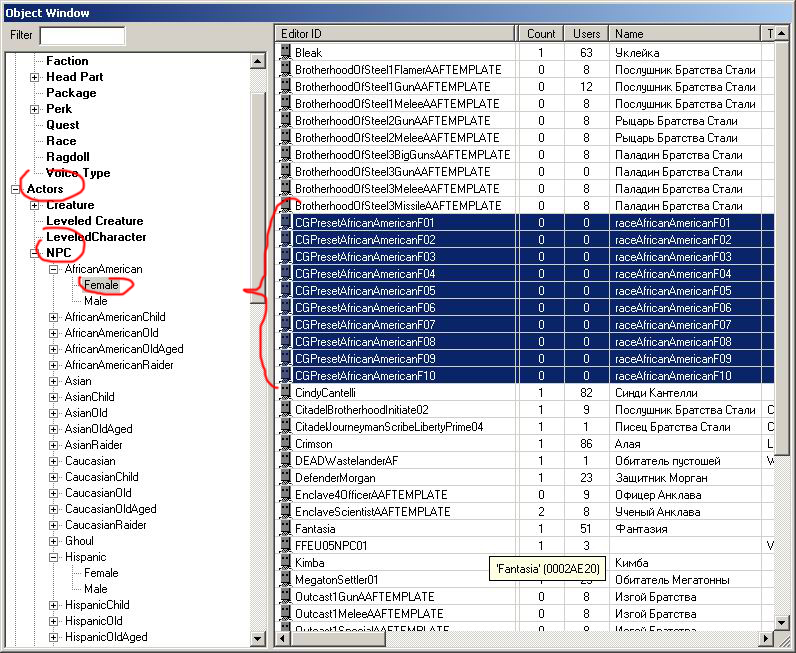
Task: Click the icon beside DefenderMorgan
Action: point(286,478)
